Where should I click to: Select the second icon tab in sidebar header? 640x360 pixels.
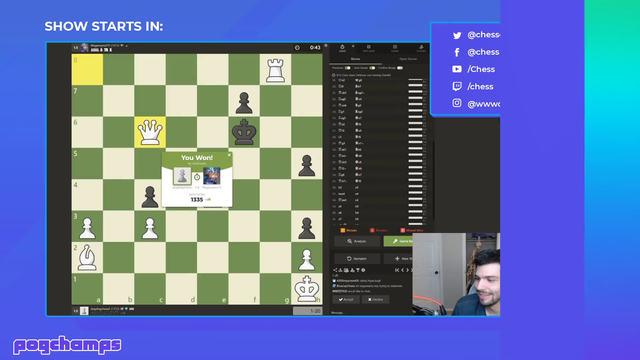click(368, 49)
